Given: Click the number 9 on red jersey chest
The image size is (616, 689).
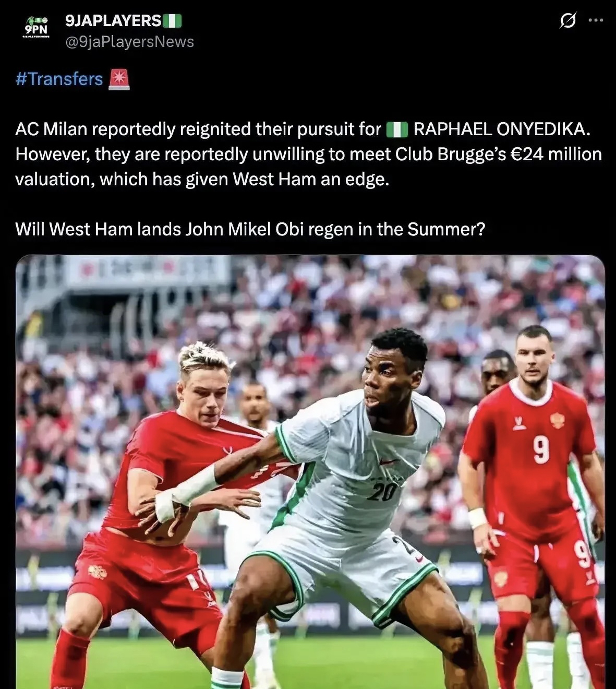Looking at the screenshot, I should [541, 450].
